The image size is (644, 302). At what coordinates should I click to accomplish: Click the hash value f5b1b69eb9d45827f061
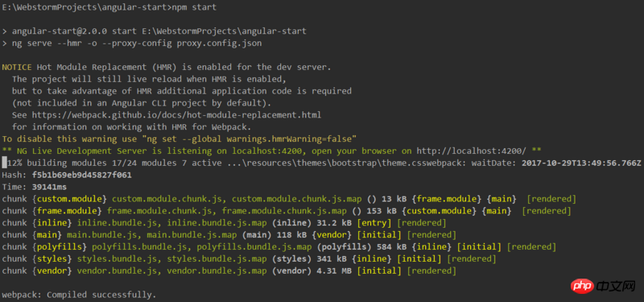82,175
